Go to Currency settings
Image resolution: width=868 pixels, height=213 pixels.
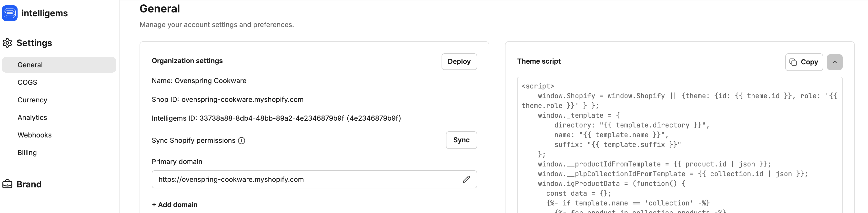[x=32, y=100]
